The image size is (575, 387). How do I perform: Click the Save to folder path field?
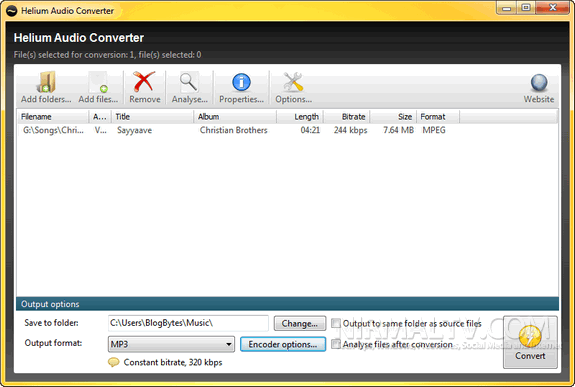(188, 323)
